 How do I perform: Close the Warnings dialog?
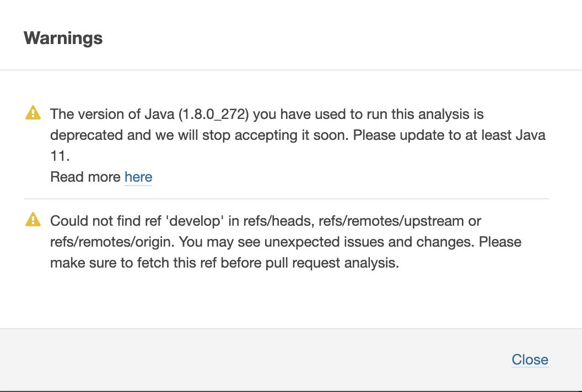(530, 360)
